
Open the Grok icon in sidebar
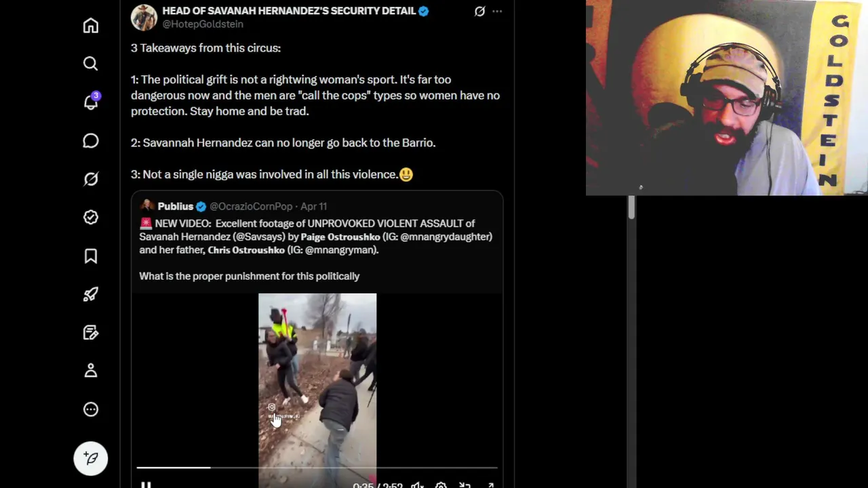[91, 179]
